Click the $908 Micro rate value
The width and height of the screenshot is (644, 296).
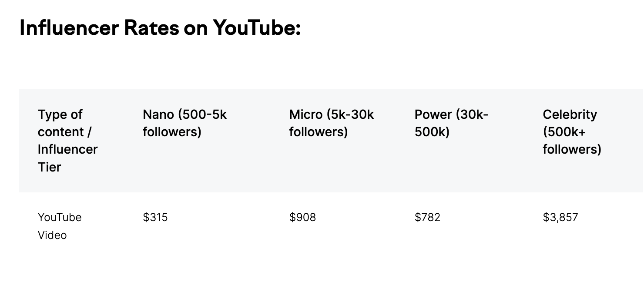tap(302, 217)
